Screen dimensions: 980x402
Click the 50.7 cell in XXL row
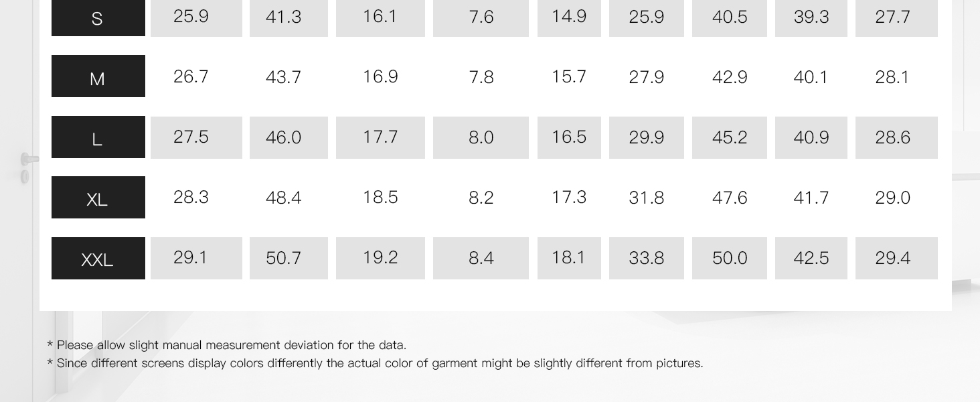(x=284, y=258)
